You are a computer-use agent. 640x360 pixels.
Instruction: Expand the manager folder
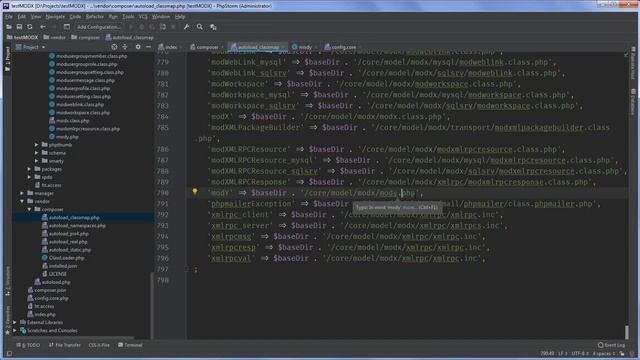pyautogui.click(x=22, y=193)
